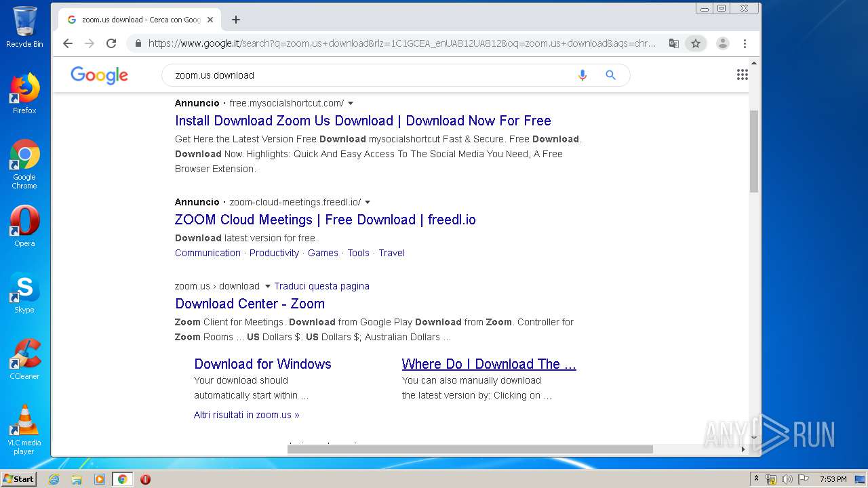Click the translate page icon in address bar
The image size is (868, 488).
tap(673, 43)
